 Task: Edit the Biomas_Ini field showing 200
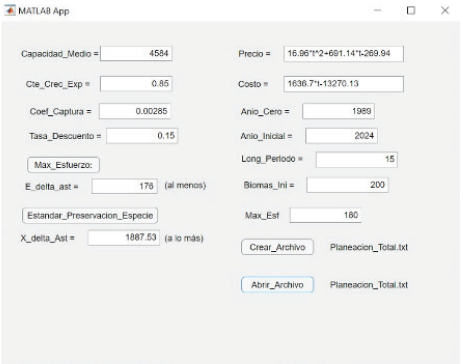pyautogui.click(x=347, y=185)
